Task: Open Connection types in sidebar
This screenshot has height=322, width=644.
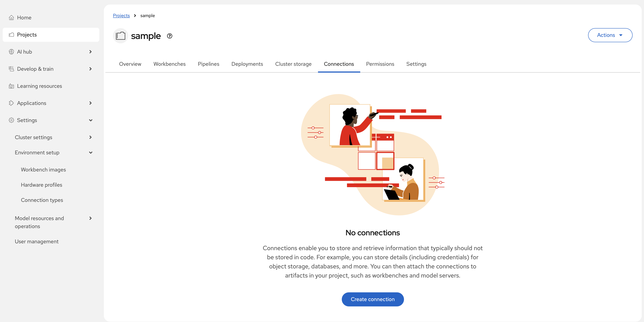Action: 42,200
